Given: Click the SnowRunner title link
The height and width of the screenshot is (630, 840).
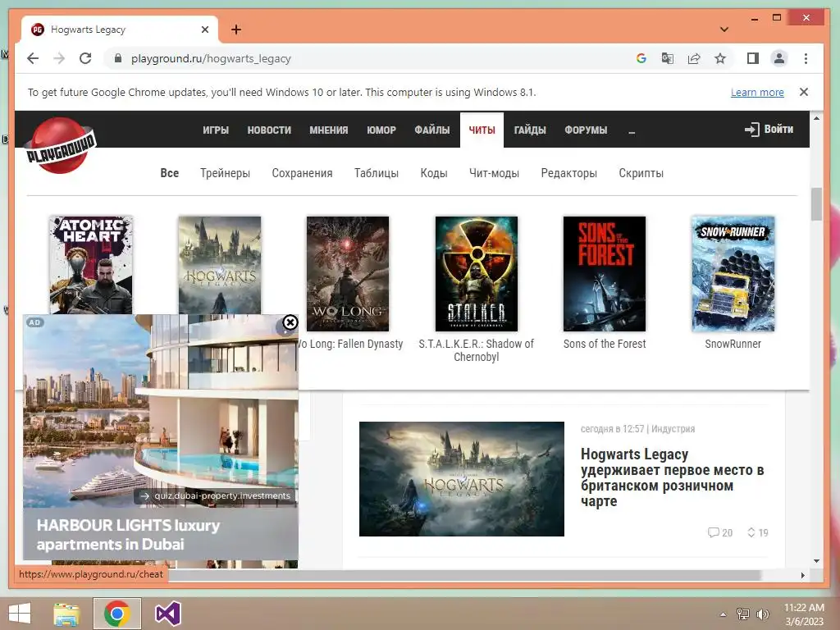Looking at the screenshot, I should coord(733,344).
